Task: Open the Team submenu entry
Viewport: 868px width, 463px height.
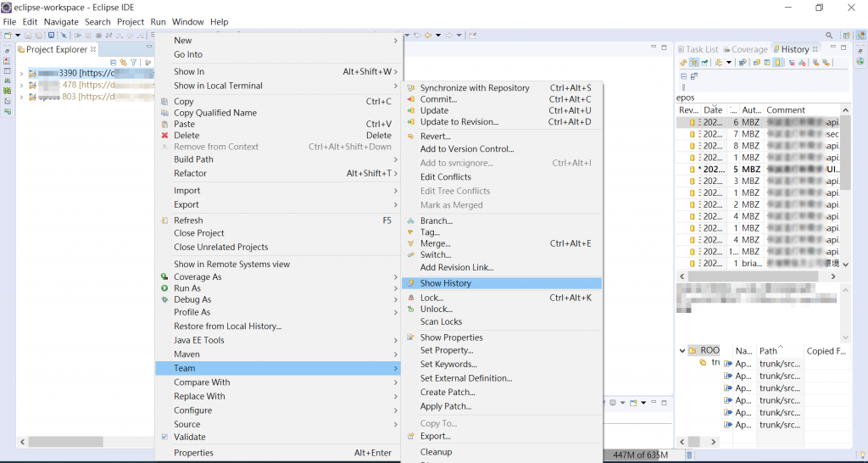Action: [x=278, y=368]
